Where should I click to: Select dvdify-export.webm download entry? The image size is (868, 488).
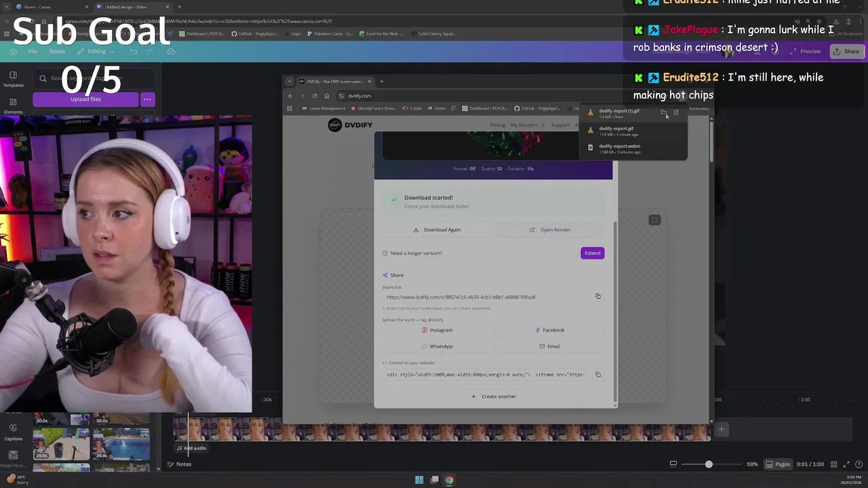(633, 148)
